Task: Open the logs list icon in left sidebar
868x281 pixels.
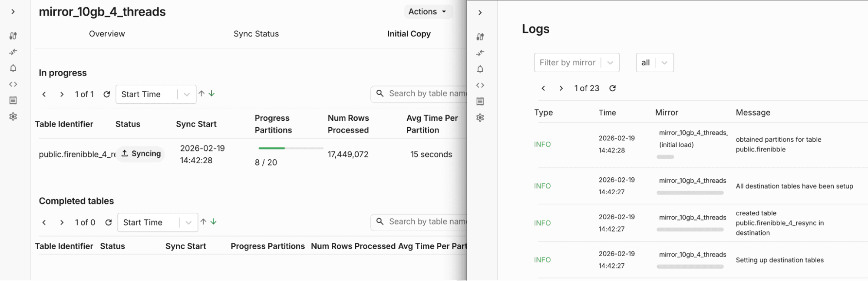Action: coord(13,100)
